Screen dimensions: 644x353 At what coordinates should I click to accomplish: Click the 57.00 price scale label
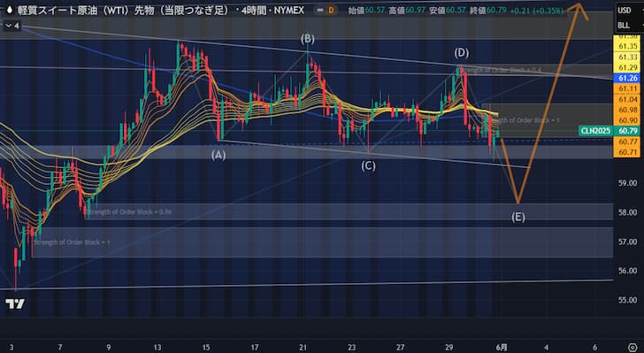click(628, 242)
